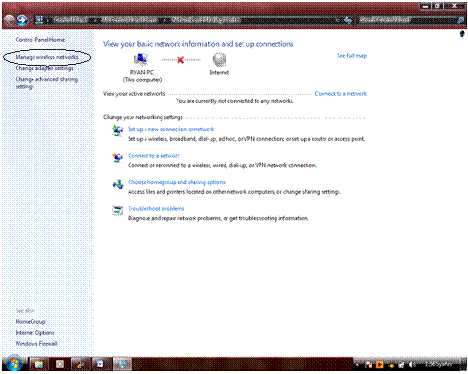
Task: Start Troubleshoot problems
Action: (x=156, y=209)
